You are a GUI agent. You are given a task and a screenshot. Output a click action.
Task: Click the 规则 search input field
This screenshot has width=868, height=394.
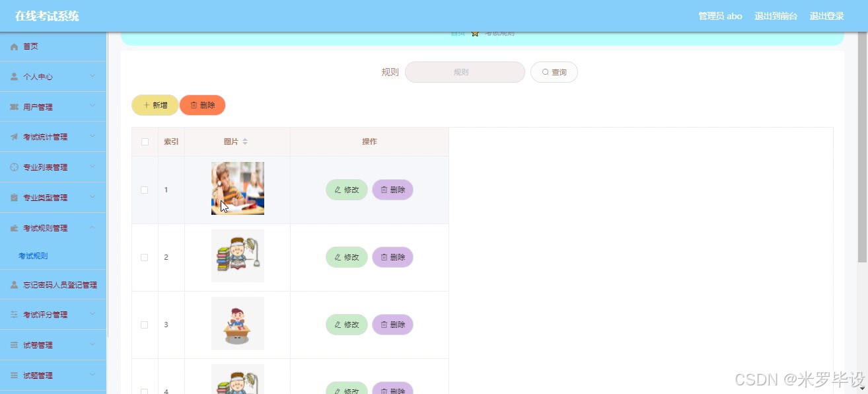[465, 72]
